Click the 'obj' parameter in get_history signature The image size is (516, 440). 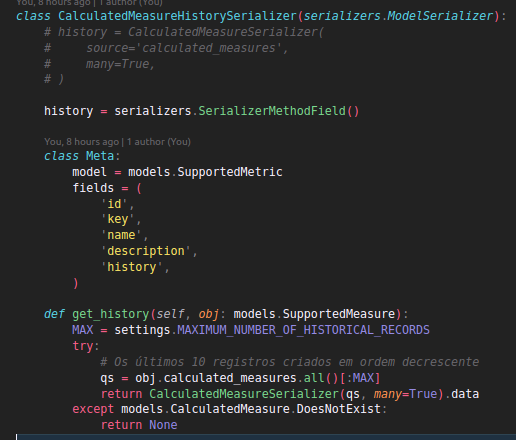(209, 314)
